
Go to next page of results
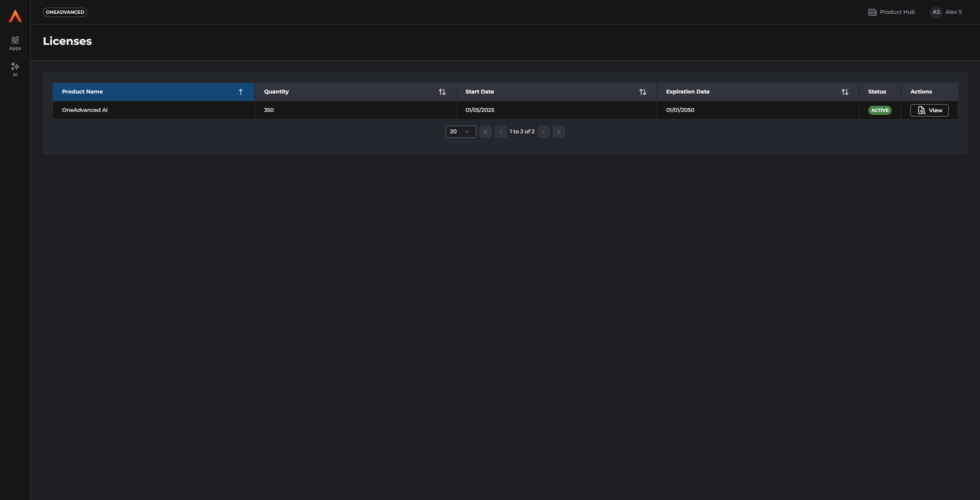544,132
